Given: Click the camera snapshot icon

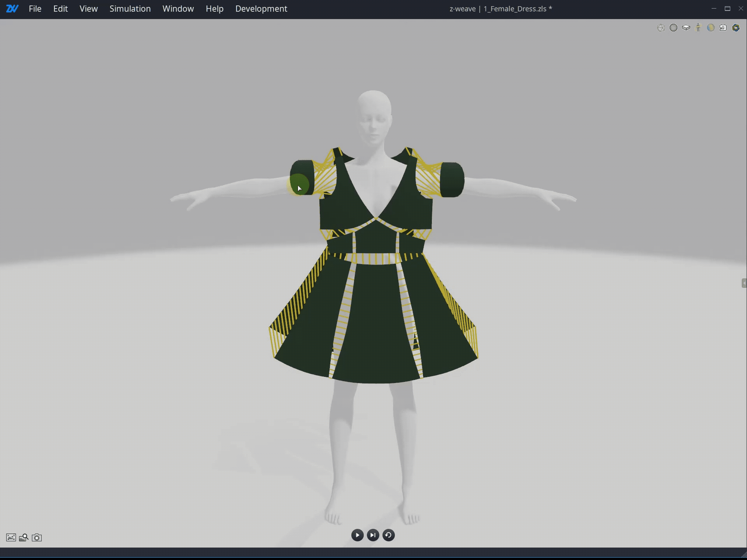Looking at the screenshot, I should pyautogui.click(x=37, y=537).
